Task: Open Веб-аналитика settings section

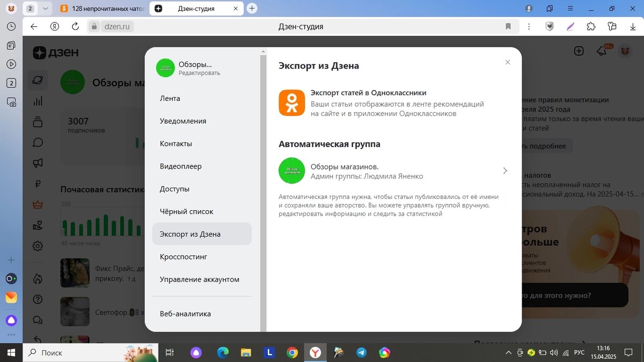Action: pos(185,314)
